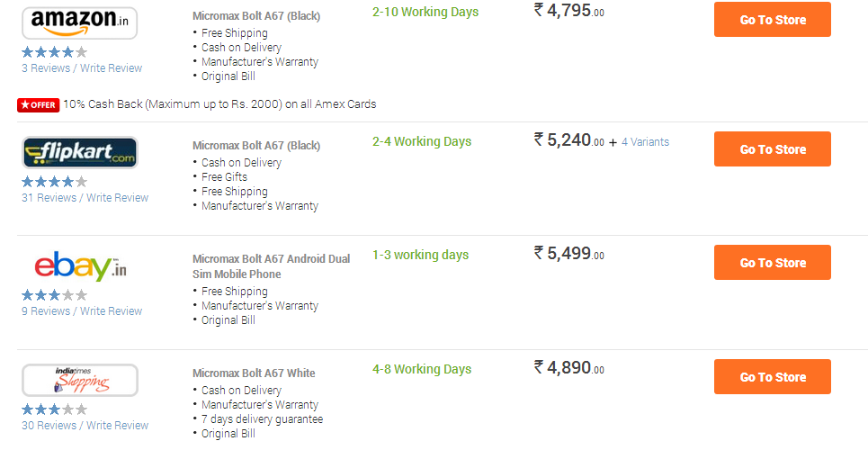This screenshot has width=868, height=450.
Task: Go to store for Indiatimes listing
Action: click(773, 377)
